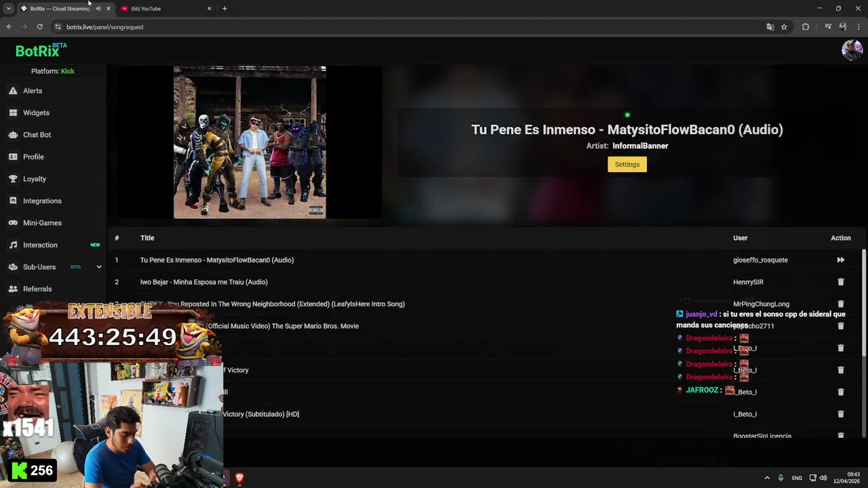Open Widgets via its grid icon
Viewport: 868px width, 488px height.
[x=13, y=113]
